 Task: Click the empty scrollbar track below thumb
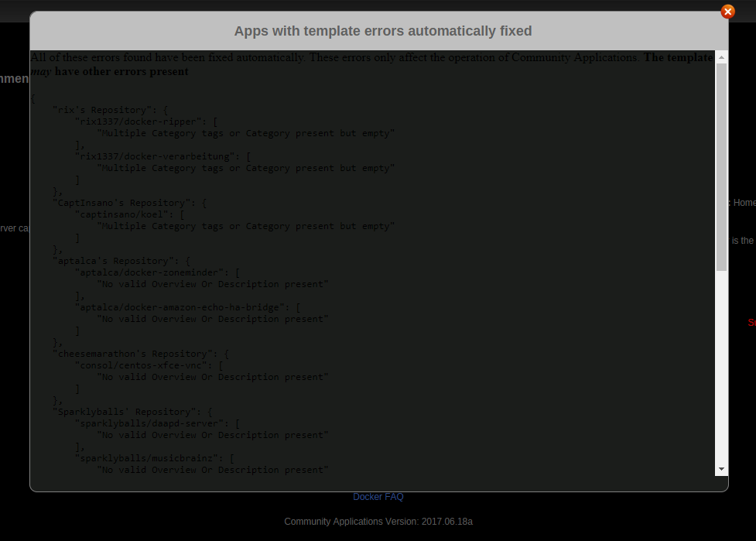click(721, 366)
